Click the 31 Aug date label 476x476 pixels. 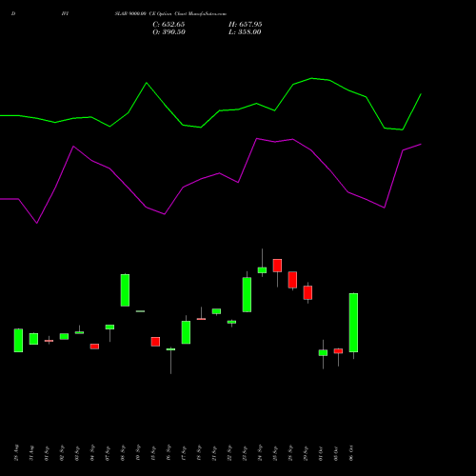(31, 453)
